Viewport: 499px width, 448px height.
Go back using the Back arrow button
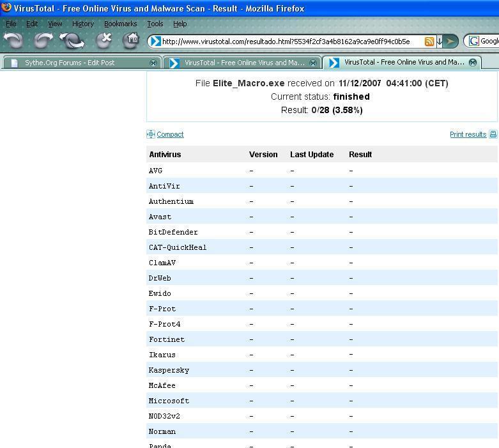(13, 41)
